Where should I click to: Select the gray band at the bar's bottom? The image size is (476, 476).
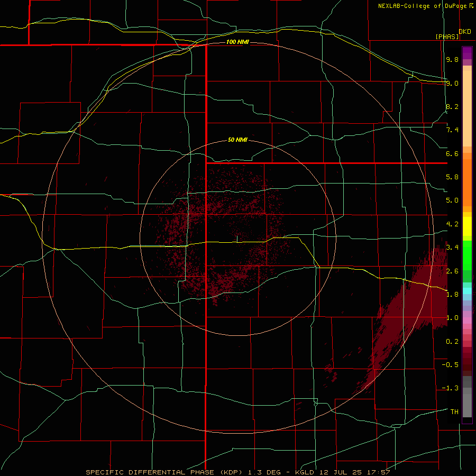coord(467,405)
